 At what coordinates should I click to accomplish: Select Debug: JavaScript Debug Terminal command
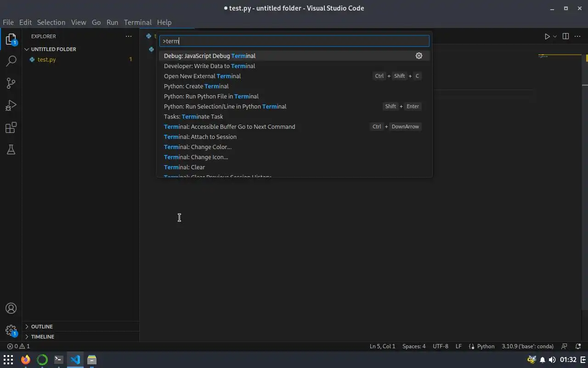coord(294,56)
